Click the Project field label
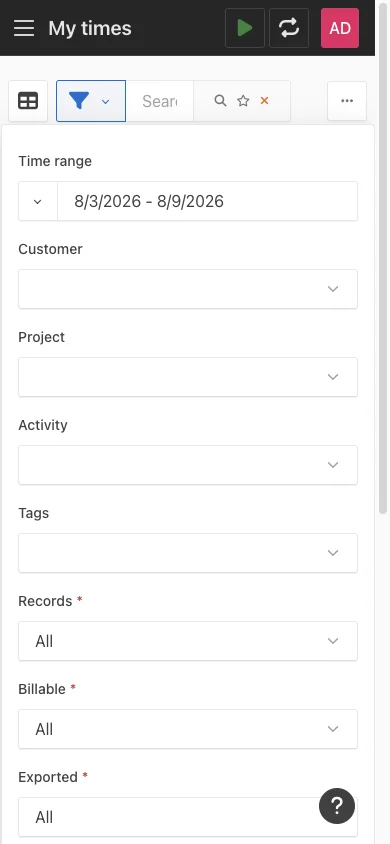The image size is (390, 844). [x=41, y=337]
